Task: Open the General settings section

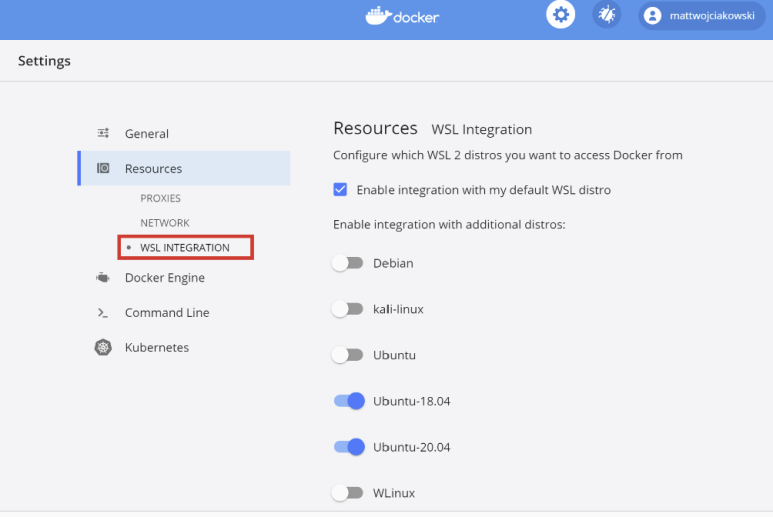Action: tap(146, 134)
